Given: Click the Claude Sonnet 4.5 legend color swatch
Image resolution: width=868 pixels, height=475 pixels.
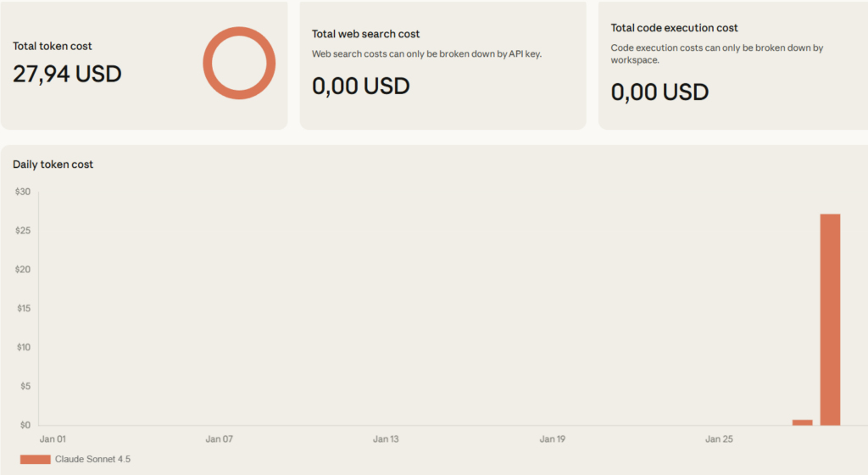Looking at the screenshot, I should [35, 459].
